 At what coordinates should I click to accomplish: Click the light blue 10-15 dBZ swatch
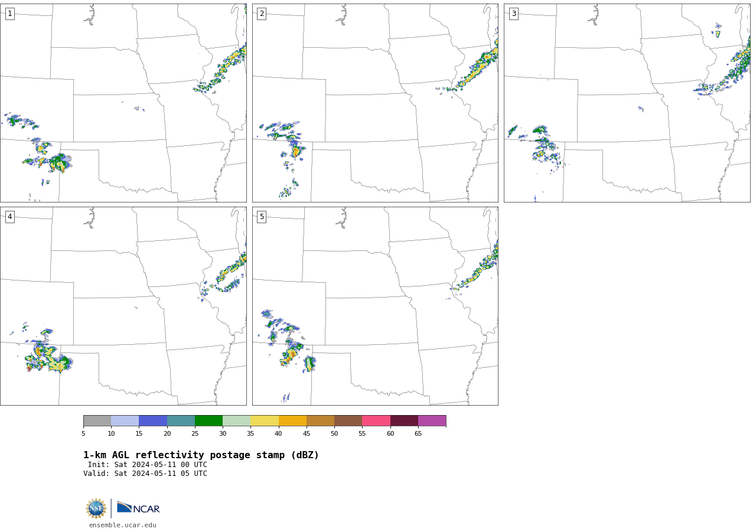tap(125, 421)
